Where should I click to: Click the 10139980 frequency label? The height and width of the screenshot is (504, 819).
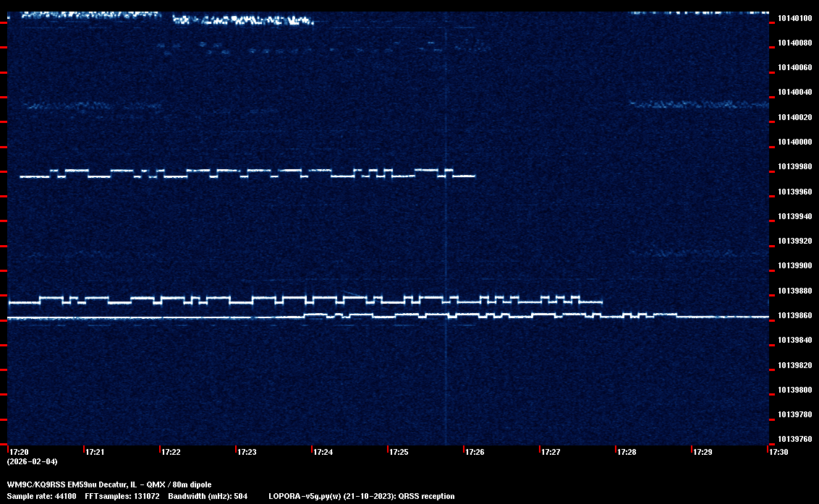pyautogui.click(x=794, y=166)
